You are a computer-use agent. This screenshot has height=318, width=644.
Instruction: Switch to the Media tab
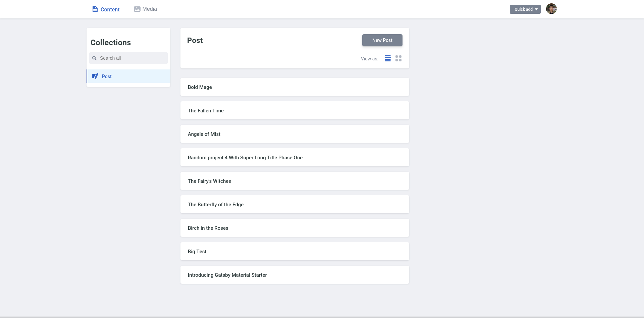(149, 9)
